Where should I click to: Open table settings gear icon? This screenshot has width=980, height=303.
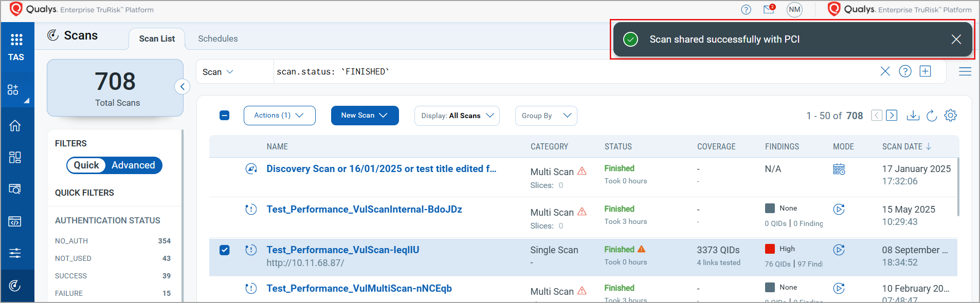[951, 116]
